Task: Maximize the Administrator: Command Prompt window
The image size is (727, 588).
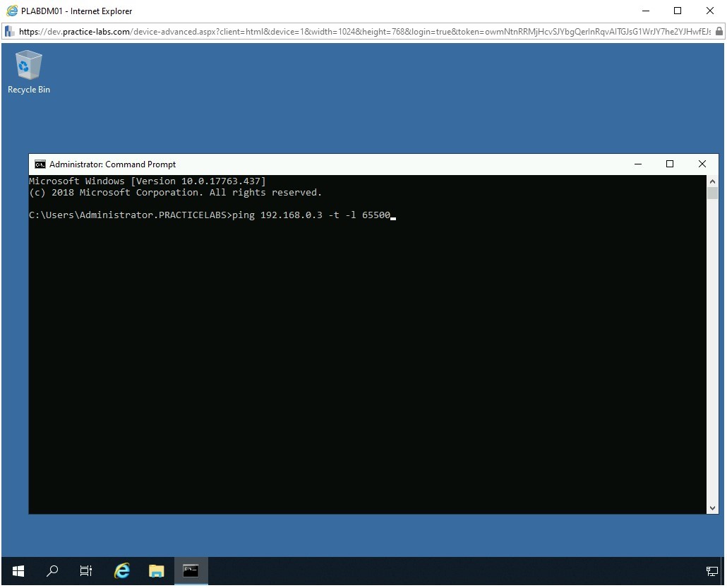Action: [670, 164]
